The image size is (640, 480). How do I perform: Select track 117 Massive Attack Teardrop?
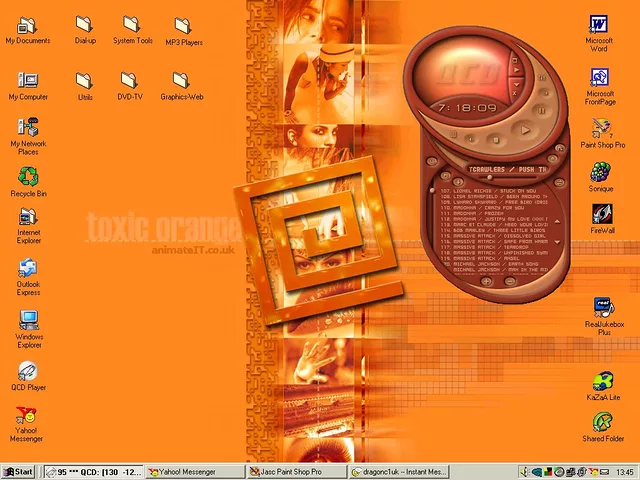click(484, 247)
